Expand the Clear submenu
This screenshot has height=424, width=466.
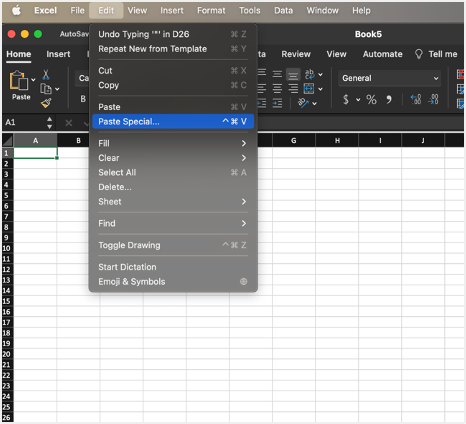pyautogui.click(x=173, y=158)
